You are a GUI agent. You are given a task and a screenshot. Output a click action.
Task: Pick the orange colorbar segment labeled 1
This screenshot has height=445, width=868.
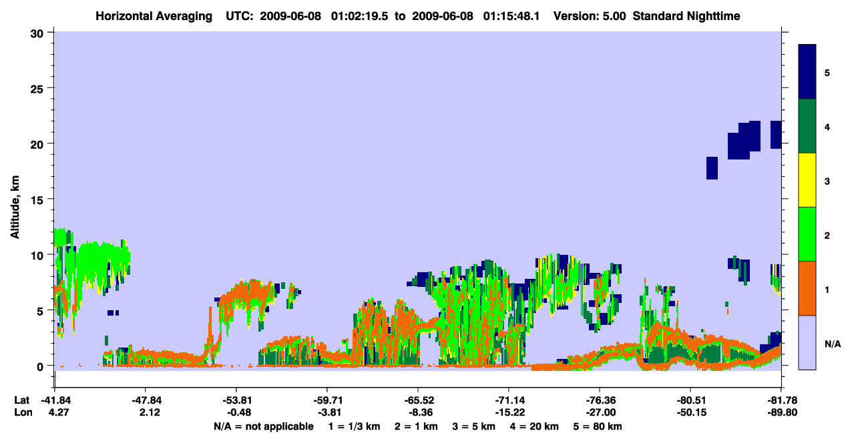(807, 288)
